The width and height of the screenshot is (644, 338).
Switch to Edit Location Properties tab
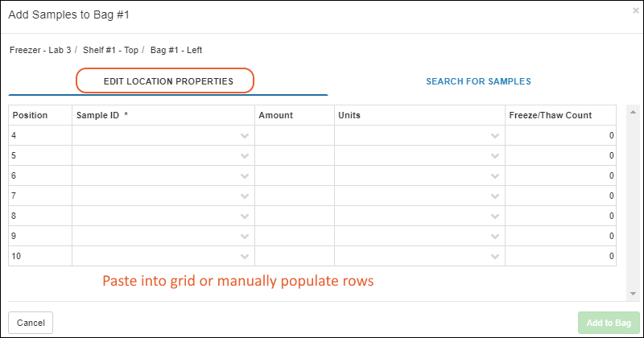click(x=168, y=81)
